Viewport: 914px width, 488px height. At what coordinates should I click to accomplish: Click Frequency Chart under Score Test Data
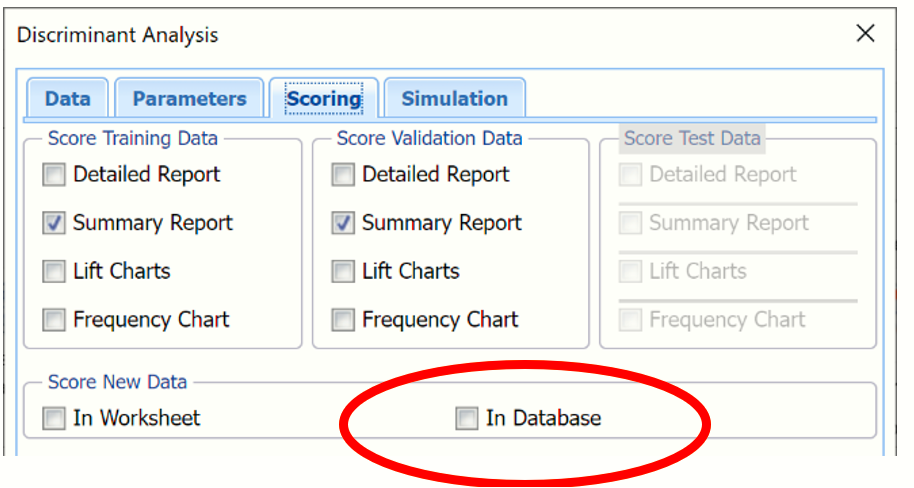click(x=630, y=320)
